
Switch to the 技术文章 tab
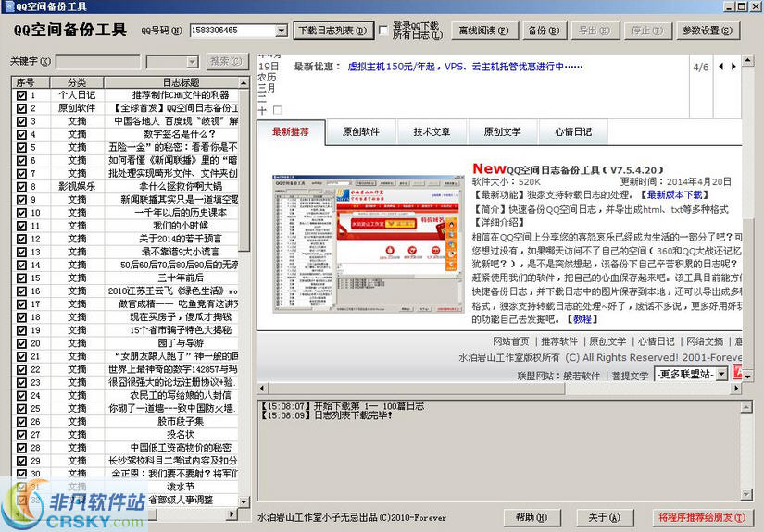pos(432,132)
